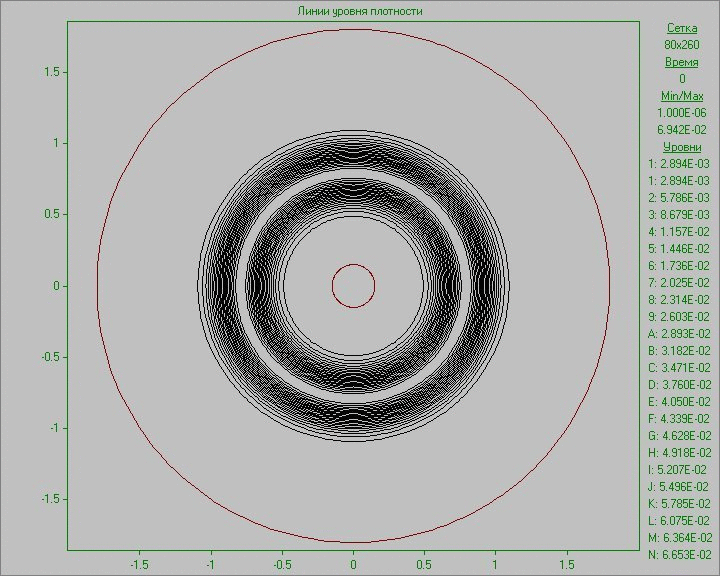Screen dimensions: 720x576
Task: Click level entry 'L: 6.075E-02'
Action: click(680, 521)
